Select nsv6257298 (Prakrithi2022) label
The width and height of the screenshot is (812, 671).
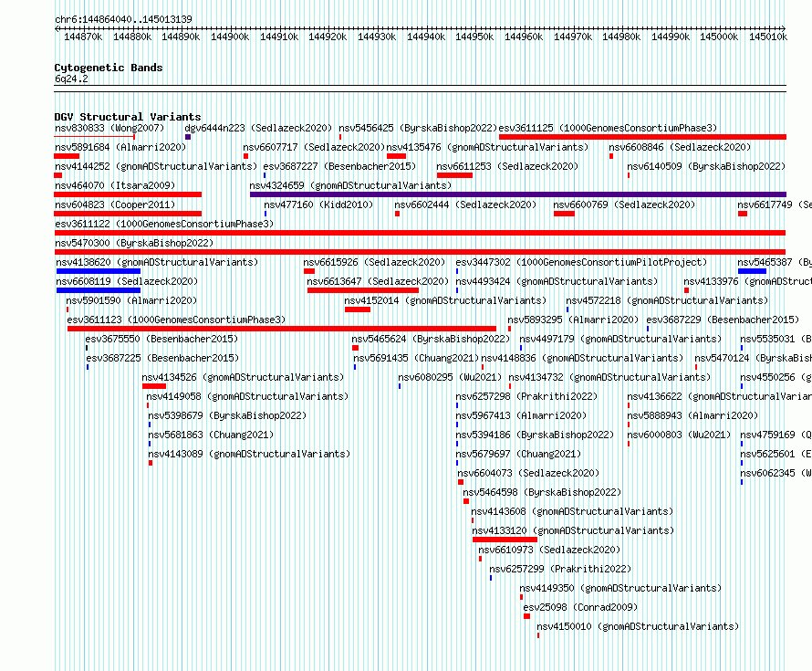(x=526, y=396)
